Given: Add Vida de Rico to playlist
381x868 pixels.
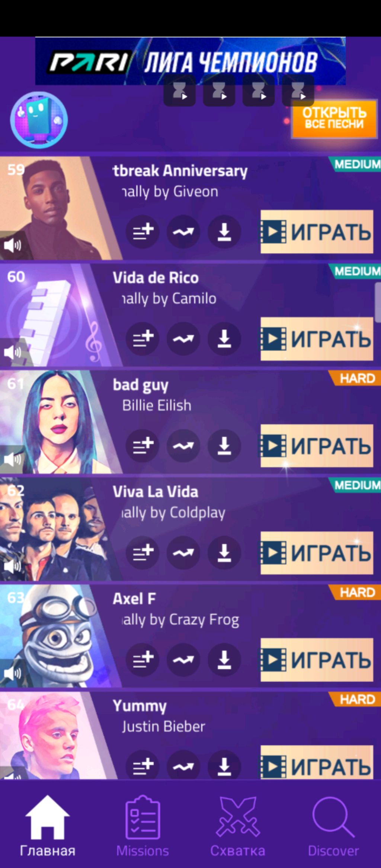Looking at the screenshot, I should 143,339.
